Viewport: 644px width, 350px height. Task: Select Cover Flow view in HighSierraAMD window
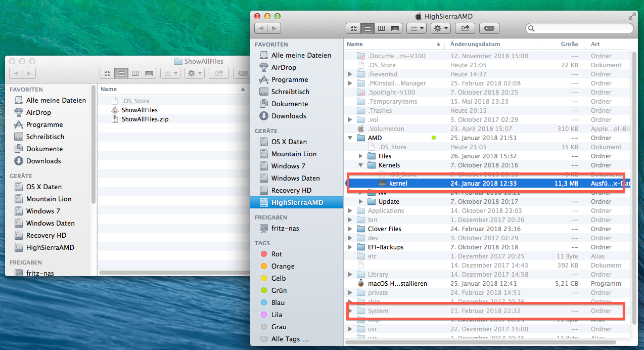coord(395,28)
